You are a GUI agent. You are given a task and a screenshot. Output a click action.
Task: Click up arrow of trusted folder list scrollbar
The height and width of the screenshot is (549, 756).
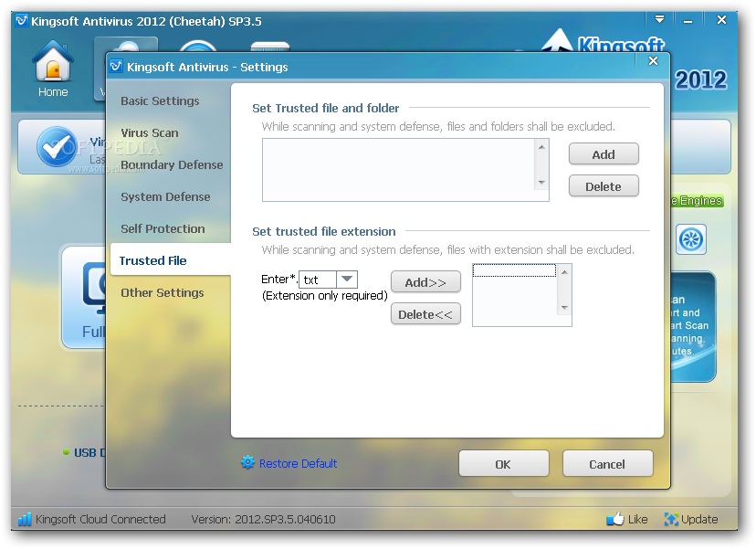coord(542,147)
